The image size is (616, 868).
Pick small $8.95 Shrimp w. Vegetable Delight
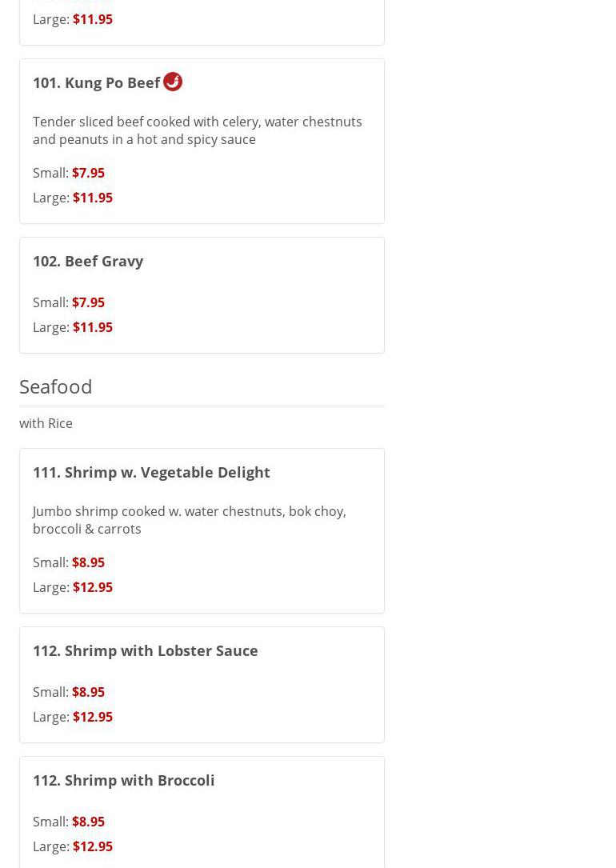(x=88, y=562)
